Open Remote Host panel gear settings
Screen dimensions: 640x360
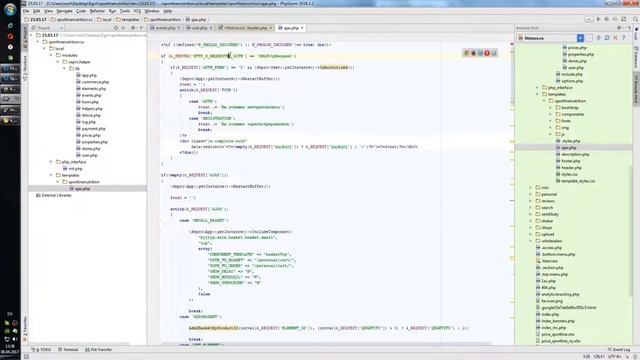(x=619, y=28)
